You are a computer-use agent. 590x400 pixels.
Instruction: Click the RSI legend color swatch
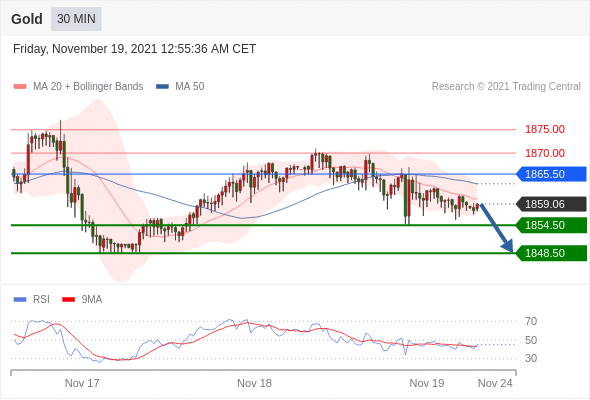(x=20, y=300)
